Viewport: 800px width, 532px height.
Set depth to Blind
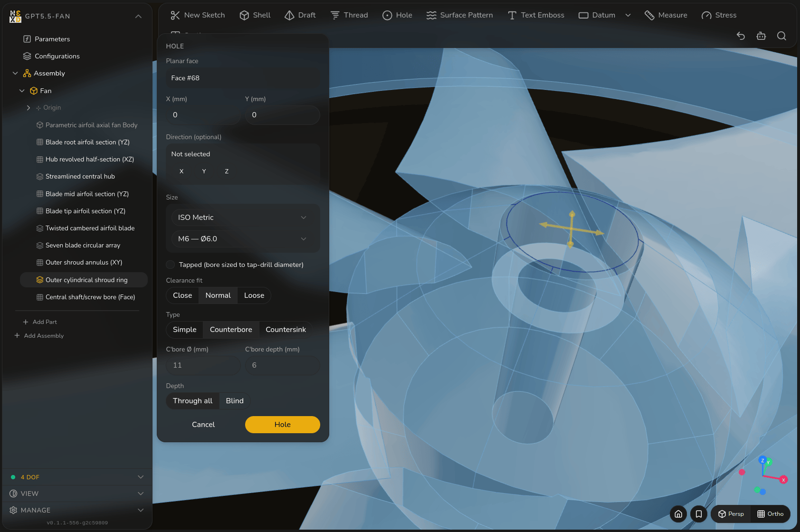pos(235,401)
